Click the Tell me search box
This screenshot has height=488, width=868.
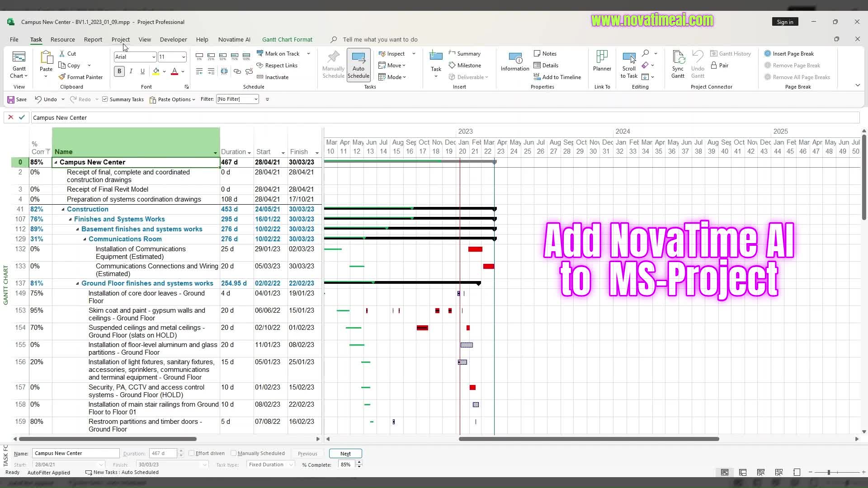tap(380, 39)
